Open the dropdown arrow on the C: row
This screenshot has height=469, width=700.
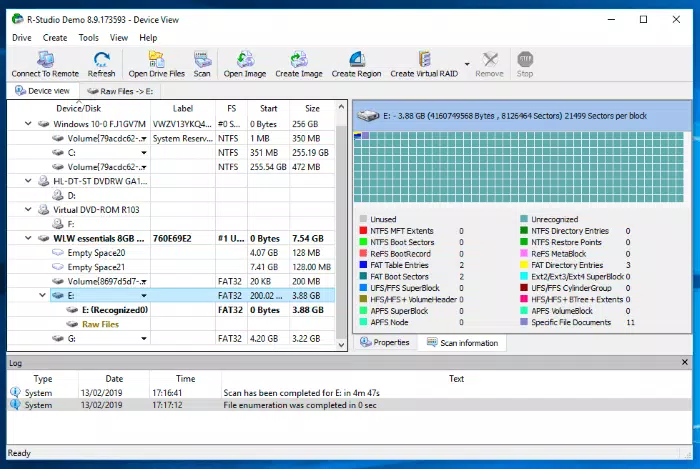(144, 153)
